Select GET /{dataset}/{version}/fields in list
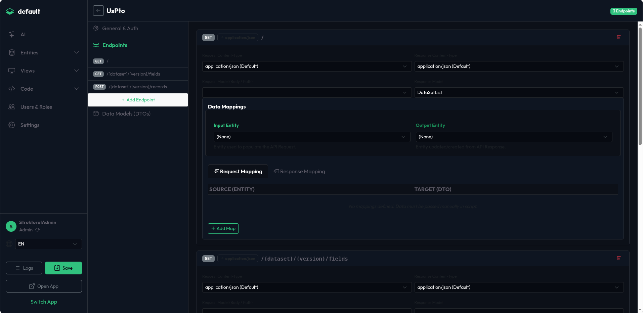Viewport: 644px width, 313px height. pos(138,74)
